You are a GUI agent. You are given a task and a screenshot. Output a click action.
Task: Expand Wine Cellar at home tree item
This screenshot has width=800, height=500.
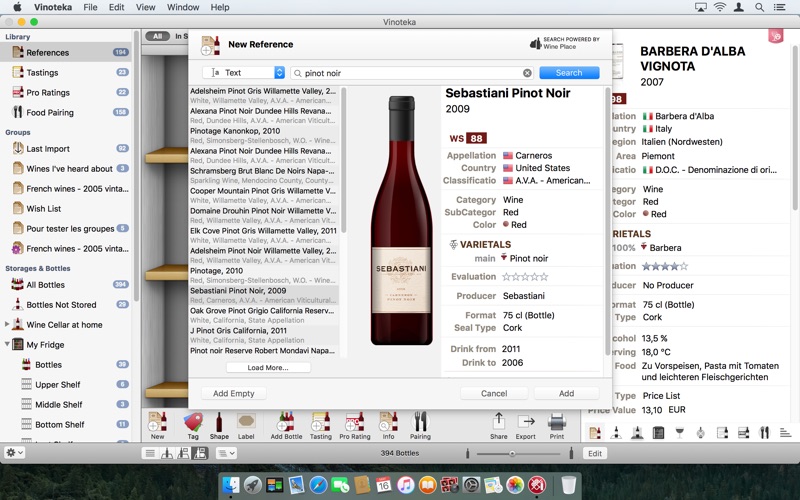(8, 325)
